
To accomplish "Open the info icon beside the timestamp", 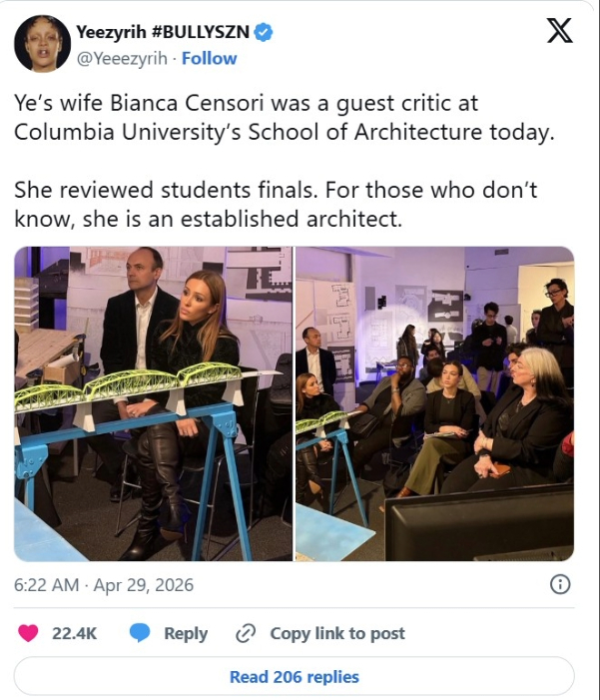I will [561, 584].
